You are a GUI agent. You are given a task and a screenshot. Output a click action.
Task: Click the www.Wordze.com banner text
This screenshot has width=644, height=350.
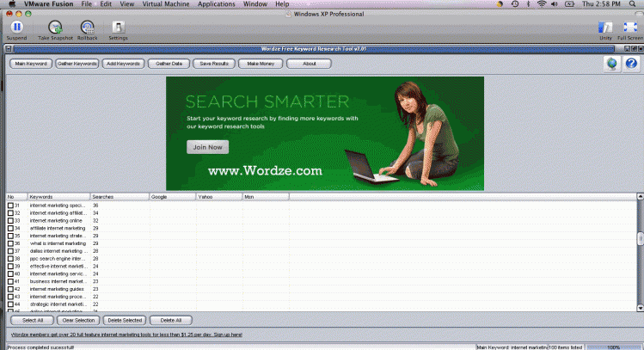point(265,170)
